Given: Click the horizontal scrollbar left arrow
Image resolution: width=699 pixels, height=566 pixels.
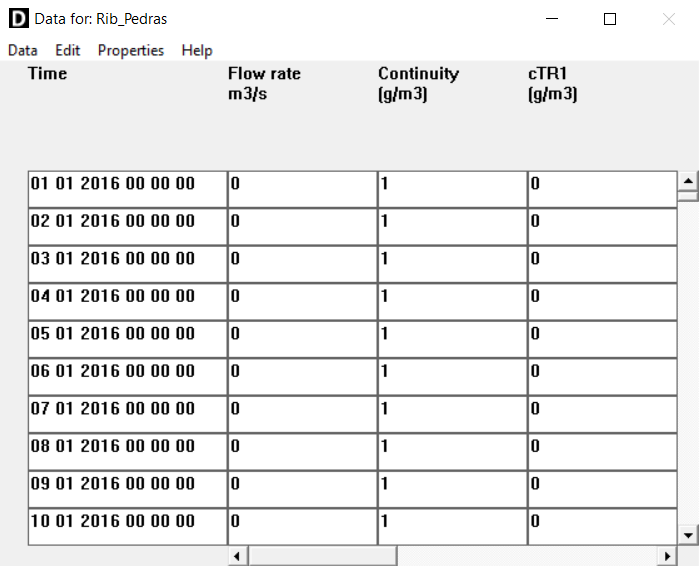Looking at the screenshot, I should tap(238, 555).
